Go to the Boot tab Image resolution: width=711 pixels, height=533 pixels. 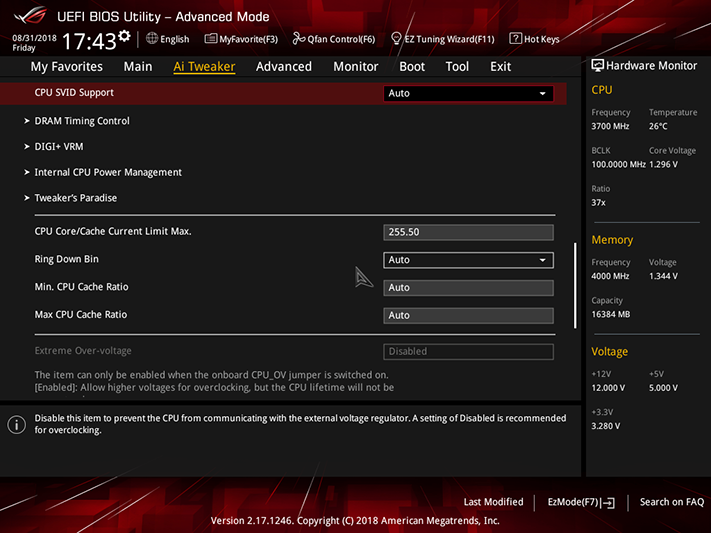[x=412, y=67]
